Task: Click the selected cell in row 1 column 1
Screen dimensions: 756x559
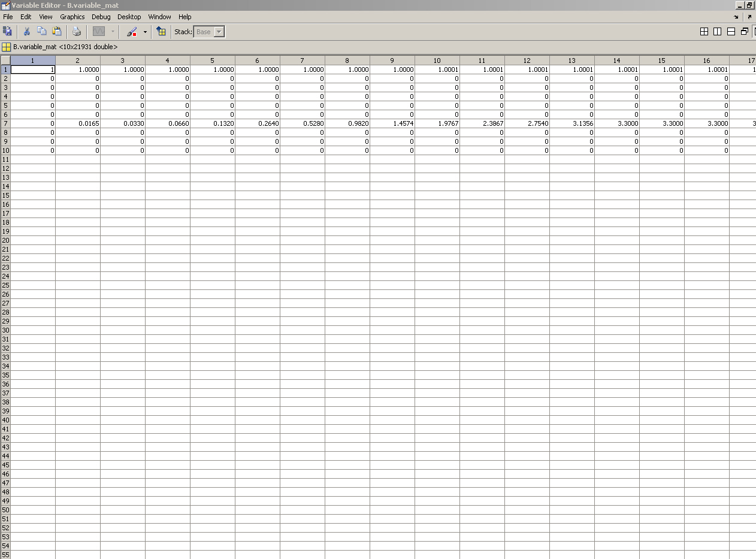Action: (33, 70)
